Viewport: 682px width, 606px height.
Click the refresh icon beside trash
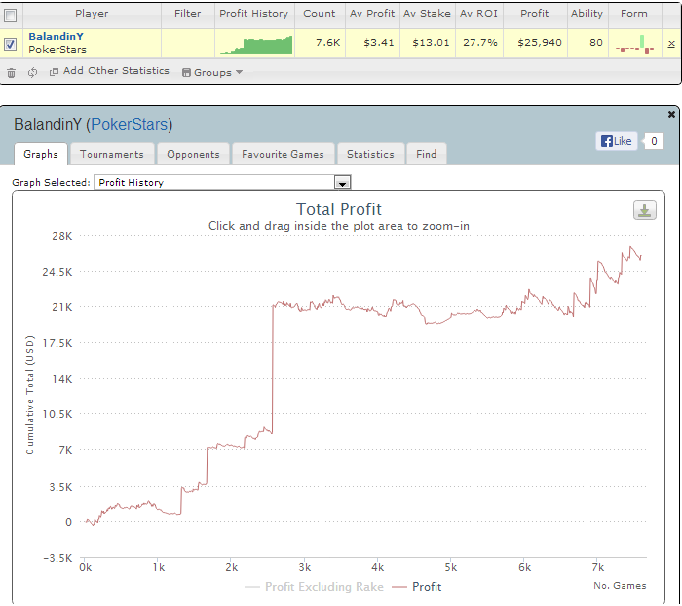(x=32, y=72)
